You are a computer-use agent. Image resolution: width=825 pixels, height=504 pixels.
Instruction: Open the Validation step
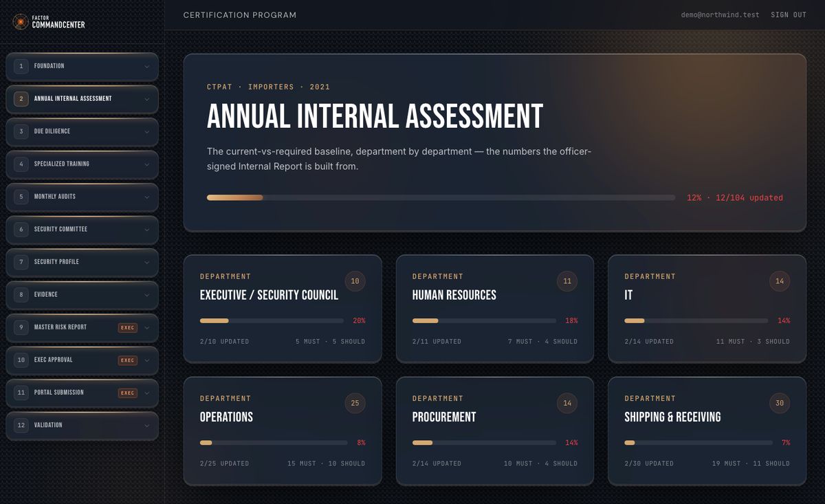coord(82,426)
